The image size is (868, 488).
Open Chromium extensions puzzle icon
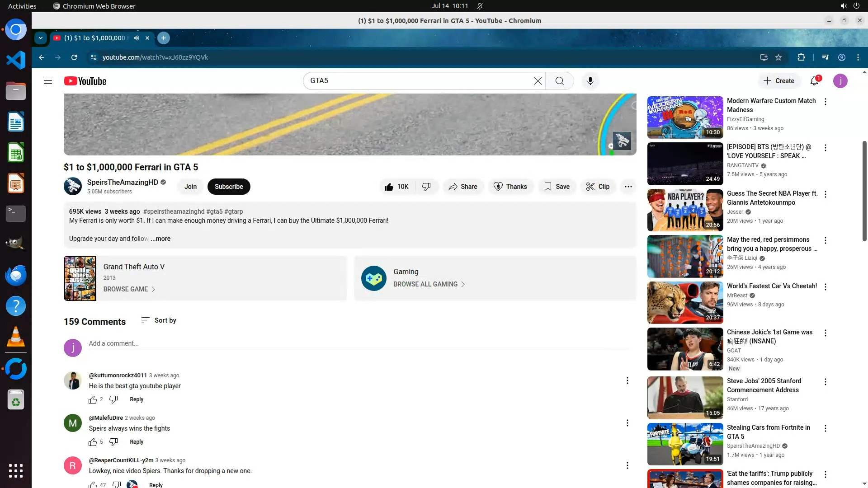801,57
